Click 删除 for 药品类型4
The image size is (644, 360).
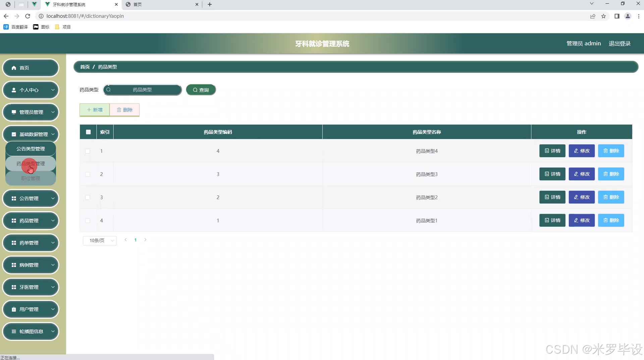click(611, 151)
